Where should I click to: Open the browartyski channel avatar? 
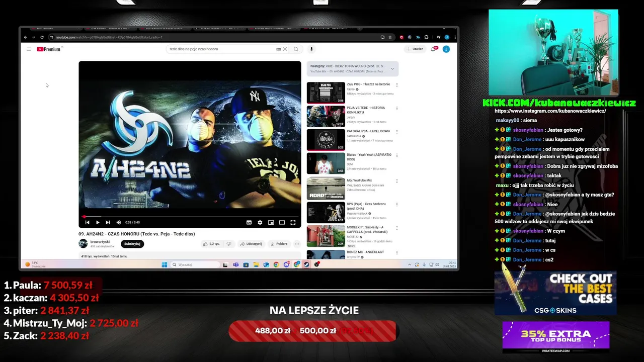point(83,244)
